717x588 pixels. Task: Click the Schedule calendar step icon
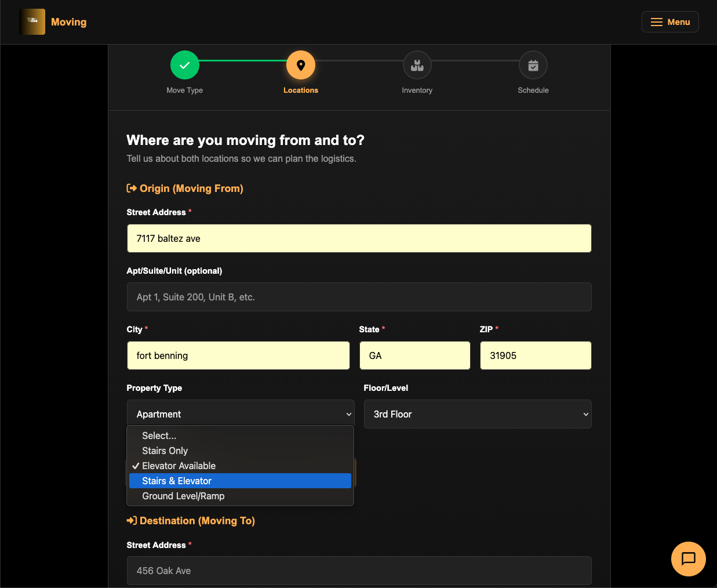click(x=533, y=66)
